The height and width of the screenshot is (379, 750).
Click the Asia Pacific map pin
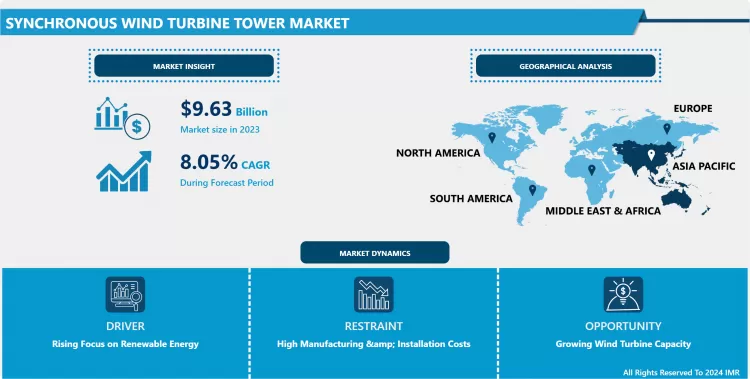(651, 155)
